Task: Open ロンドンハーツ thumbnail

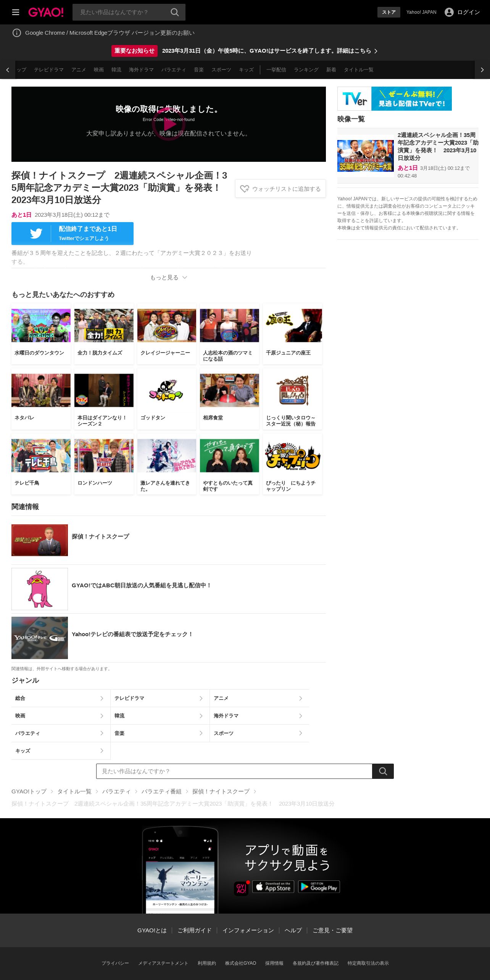Action: point(104,456)
